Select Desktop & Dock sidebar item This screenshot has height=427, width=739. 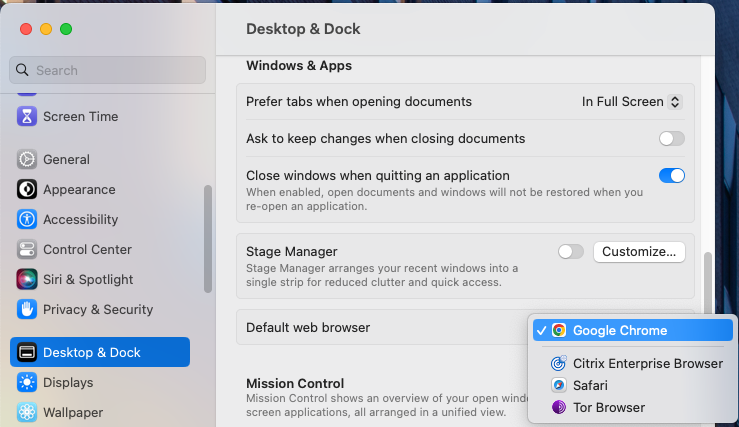[100, 352]
